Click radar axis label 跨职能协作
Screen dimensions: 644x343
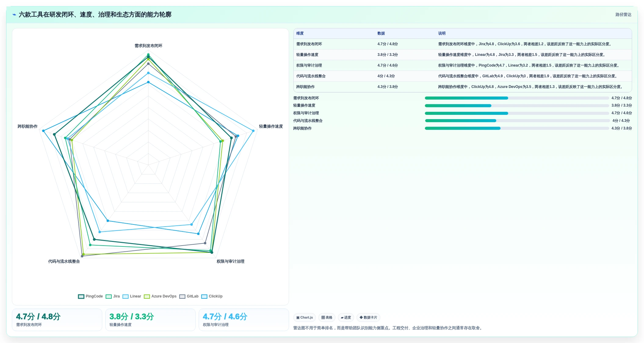(27, 126)
